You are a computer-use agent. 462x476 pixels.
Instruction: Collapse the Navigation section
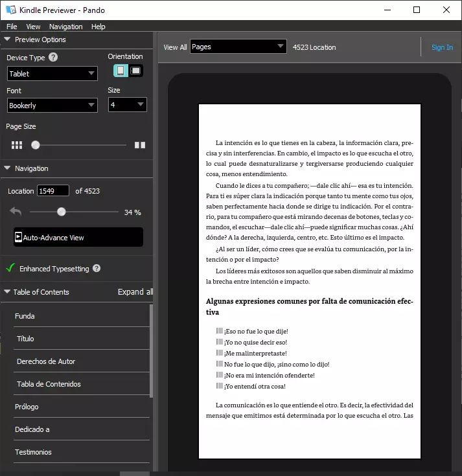coord(7,168)
